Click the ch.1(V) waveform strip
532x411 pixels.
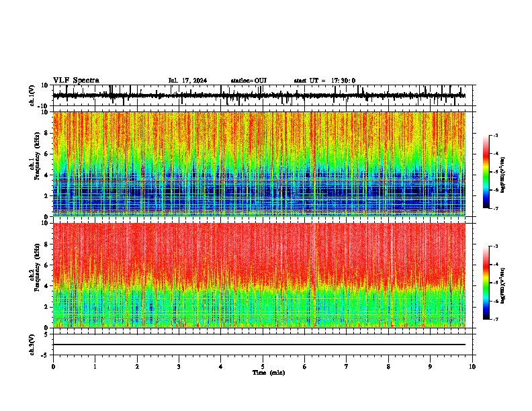click(259, 95)
